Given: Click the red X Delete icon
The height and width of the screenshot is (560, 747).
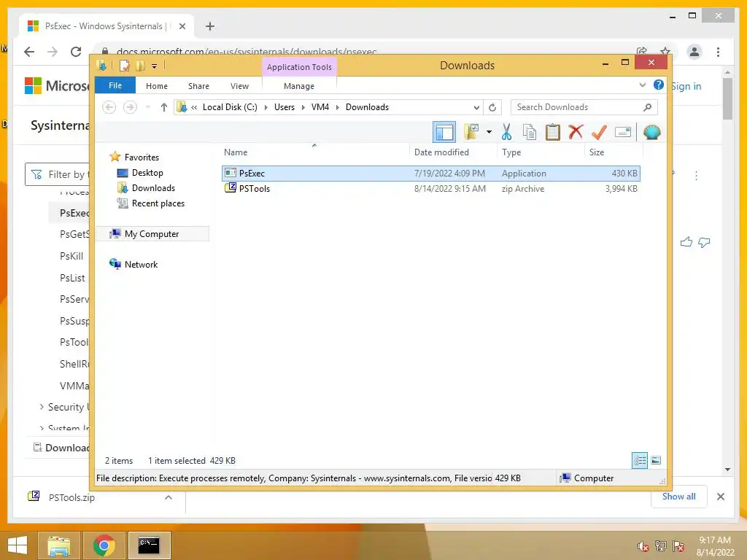Looking at the screenshot, I should (x=576, y=132).
